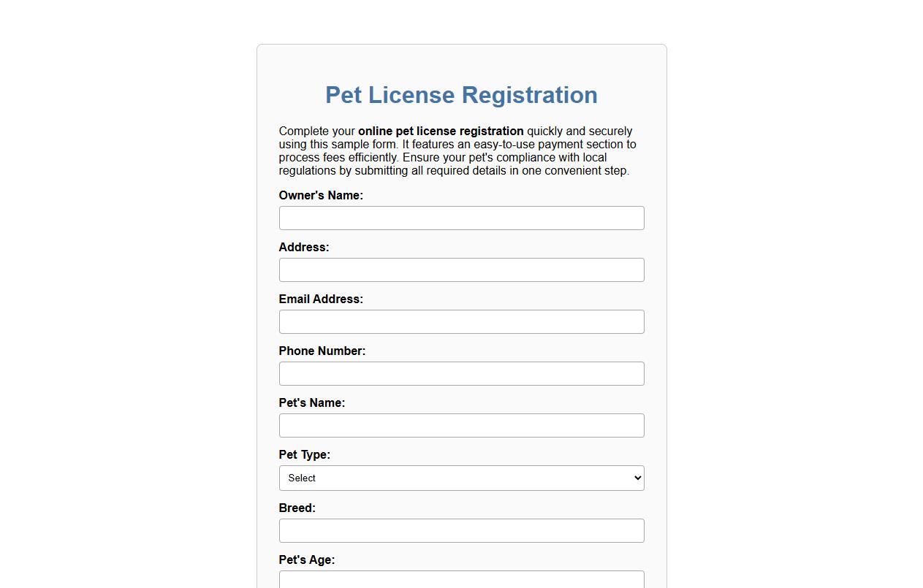The width and height of the screenshot is (923, 588).
Task: Select the Email Address text field
Action: 461,321
